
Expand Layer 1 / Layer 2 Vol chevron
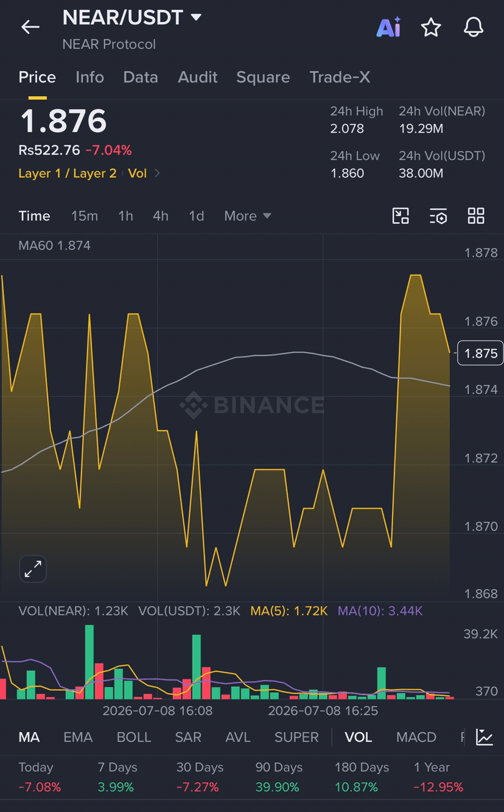pyautogui.click(x=157, y=173)
